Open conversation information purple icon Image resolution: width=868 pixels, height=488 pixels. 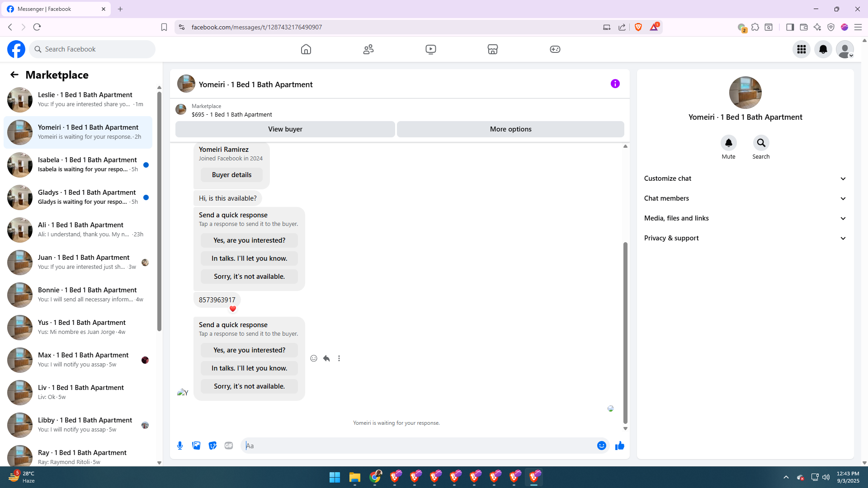click(x=615, y=84)
